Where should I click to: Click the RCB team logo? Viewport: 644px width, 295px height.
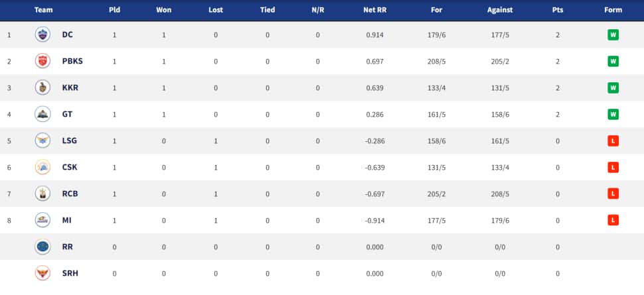click(42, 194)
